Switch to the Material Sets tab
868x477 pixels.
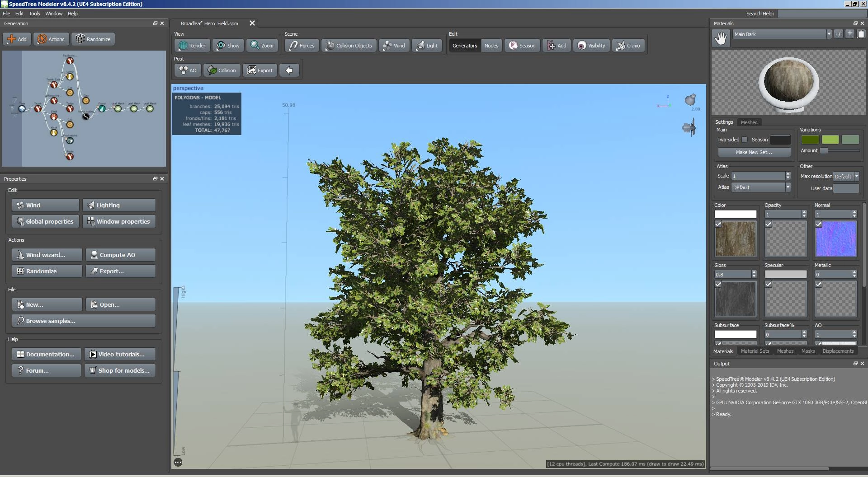pyautogui.click(x=755, y=351)
